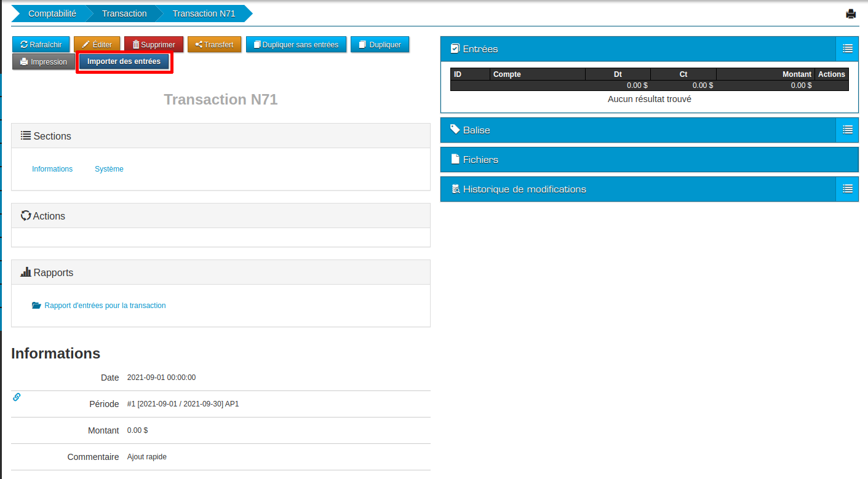Open Historique de modifications list menu icon
Viewport: 868px width, 479px height.
(847, 189)
